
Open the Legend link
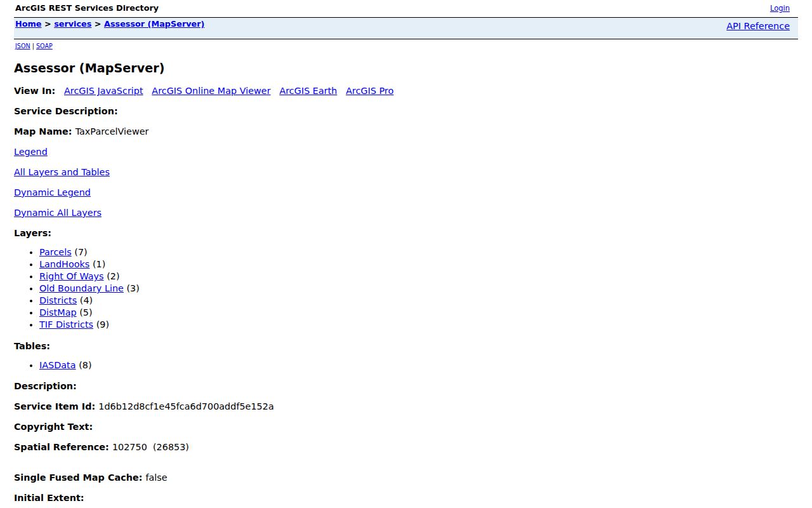click(x=30, y=152)
